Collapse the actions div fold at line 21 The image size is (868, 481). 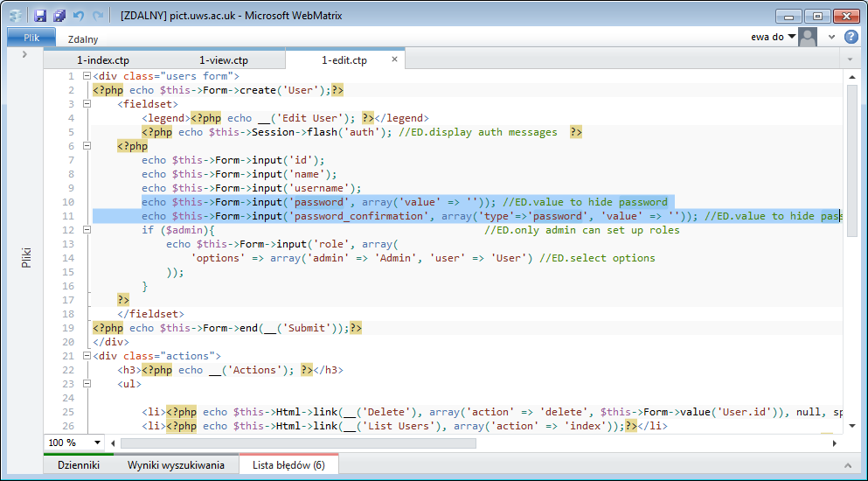(x=87, y=356)
